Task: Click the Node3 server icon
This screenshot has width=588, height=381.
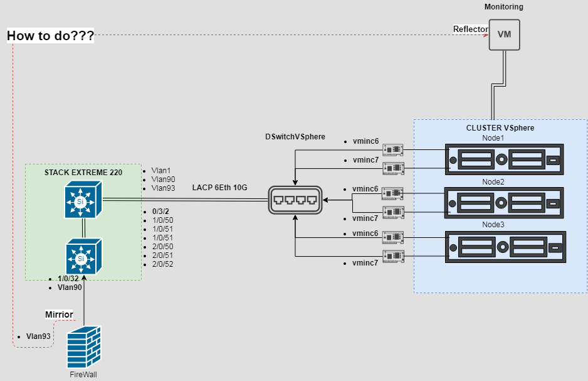Action: (505, 247)
